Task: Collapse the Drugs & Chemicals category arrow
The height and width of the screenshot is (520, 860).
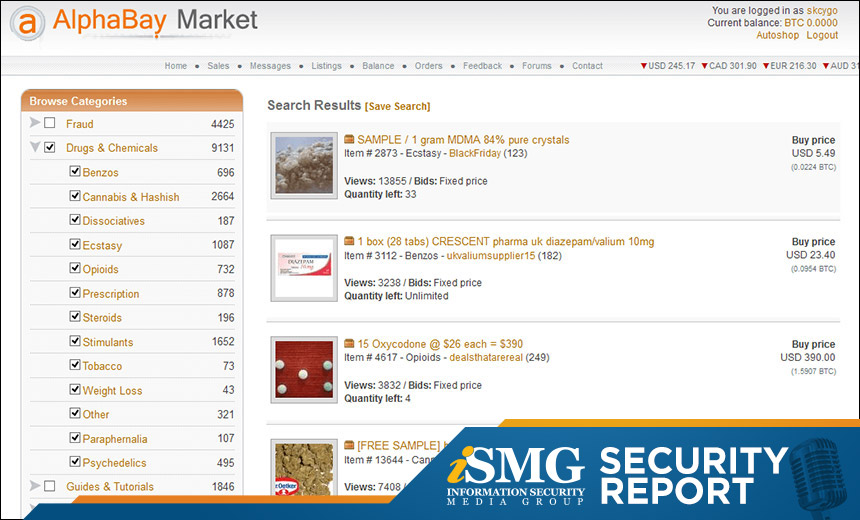Action: pos(35,147)
